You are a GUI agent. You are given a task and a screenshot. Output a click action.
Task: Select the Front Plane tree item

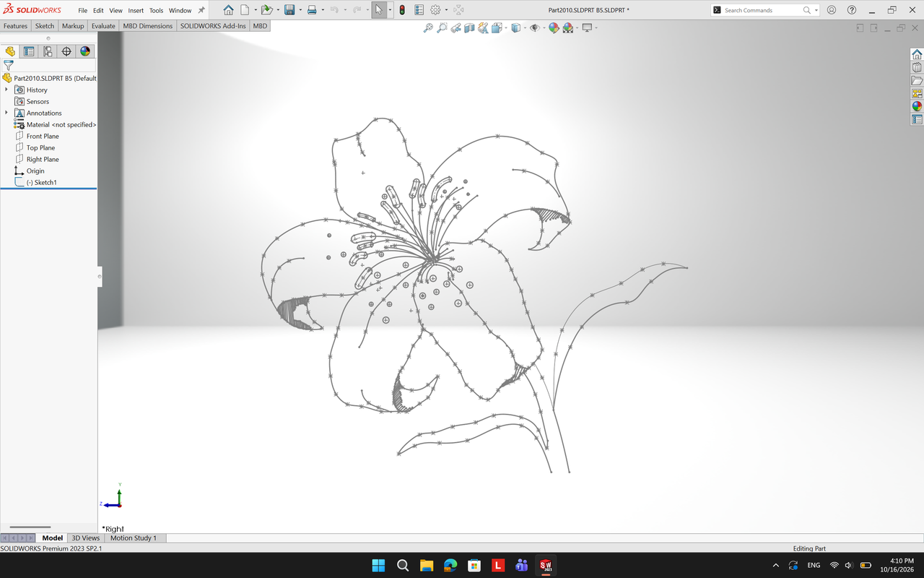(43, 137)
